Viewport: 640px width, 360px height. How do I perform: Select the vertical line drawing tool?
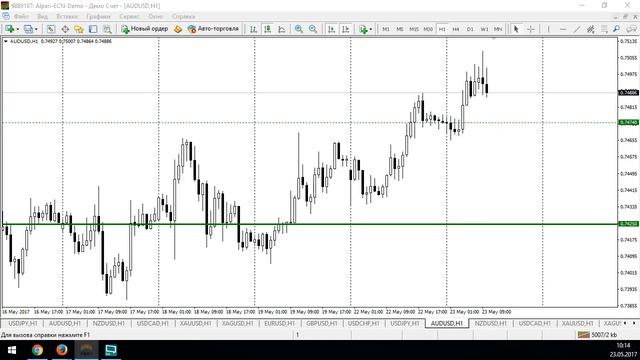pyautogui.click(x=549, y=29)
